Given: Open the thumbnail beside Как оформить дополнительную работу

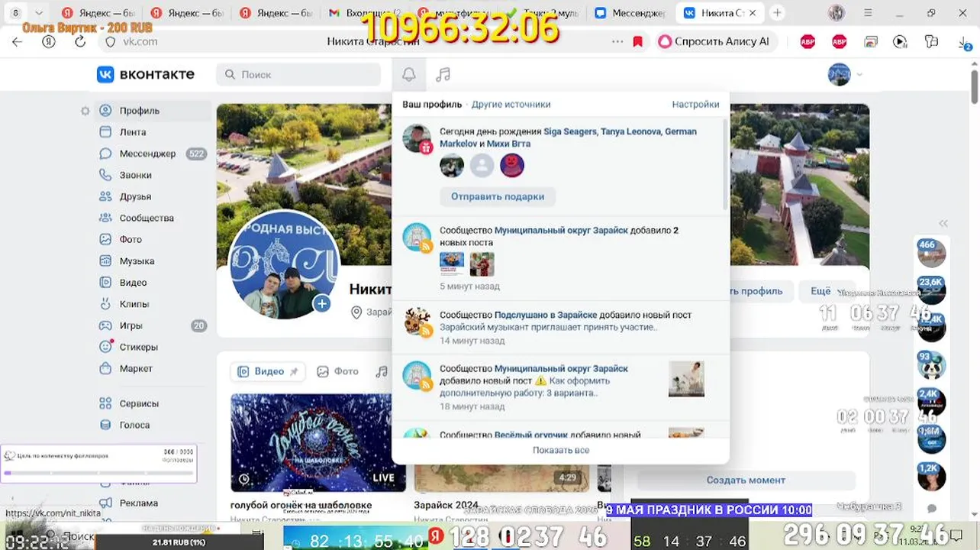Looking at the screenshot, I should [x=686, y=379].
